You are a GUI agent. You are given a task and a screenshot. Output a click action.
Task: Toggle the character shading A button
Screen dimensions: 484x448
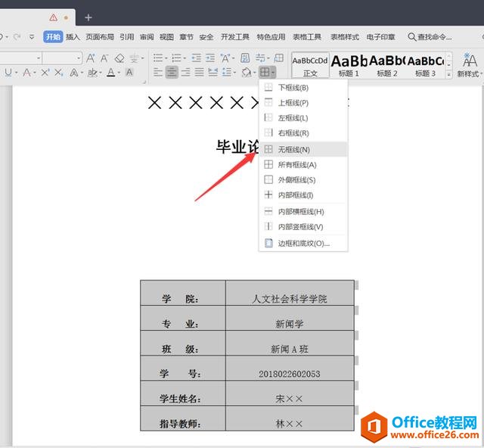(x=129, y=73)
